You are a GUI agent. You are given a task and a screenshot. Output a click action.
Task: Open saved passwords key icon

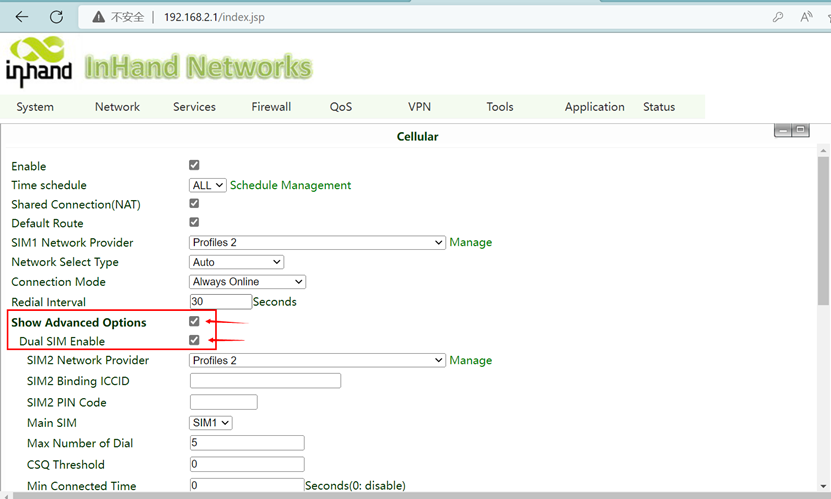click(777, 17)
